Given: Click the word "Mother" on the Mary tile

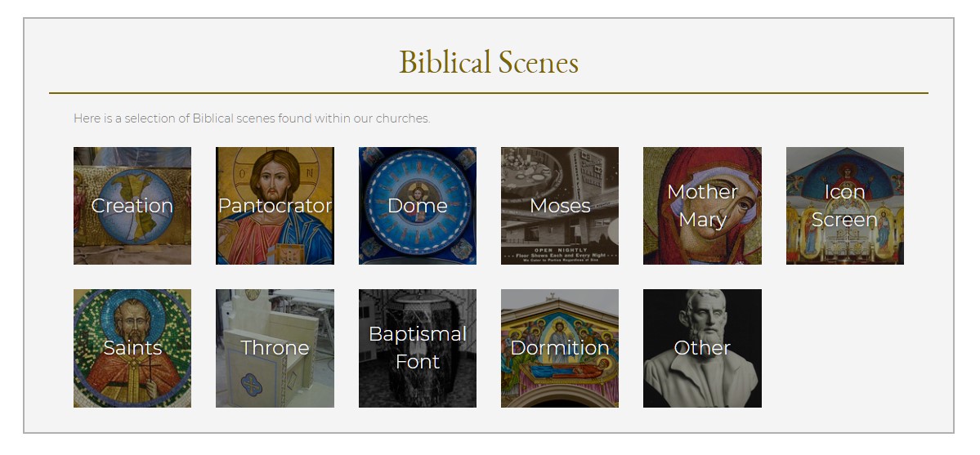Looking at the screenshot, I should point(702,192).
